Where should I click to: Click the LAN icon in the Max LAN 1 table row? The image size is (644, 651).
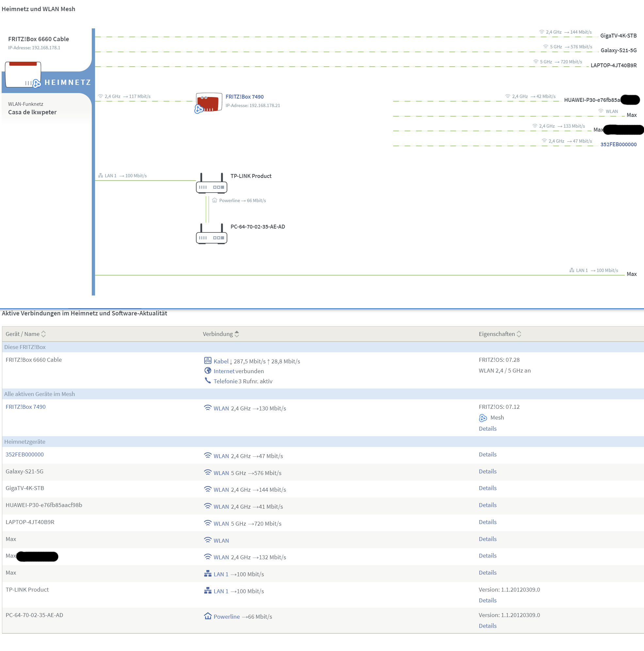point(208,574)
